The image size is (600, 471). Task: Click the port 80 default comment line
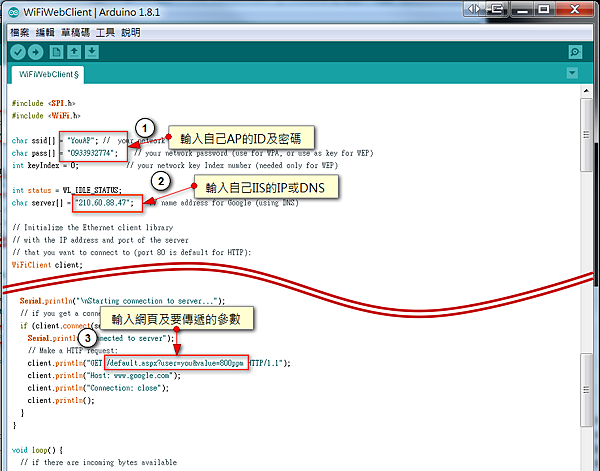(132, 253)
